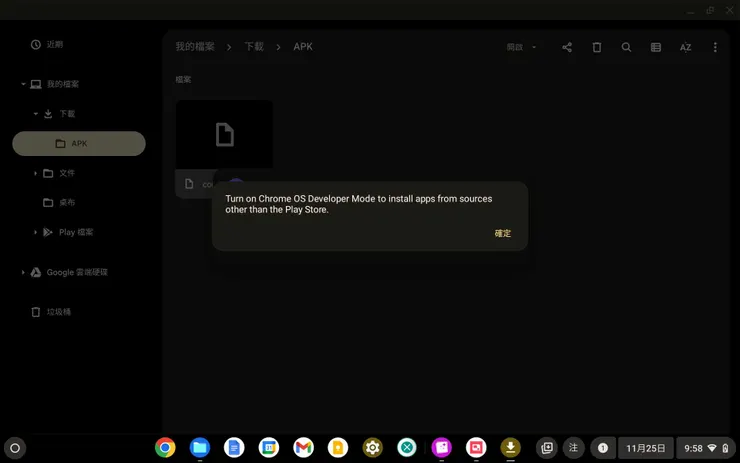Expand the Google 雲端硬碟 tree node
The height and width of the screenshot is (463, 740).
coord(23,272)
